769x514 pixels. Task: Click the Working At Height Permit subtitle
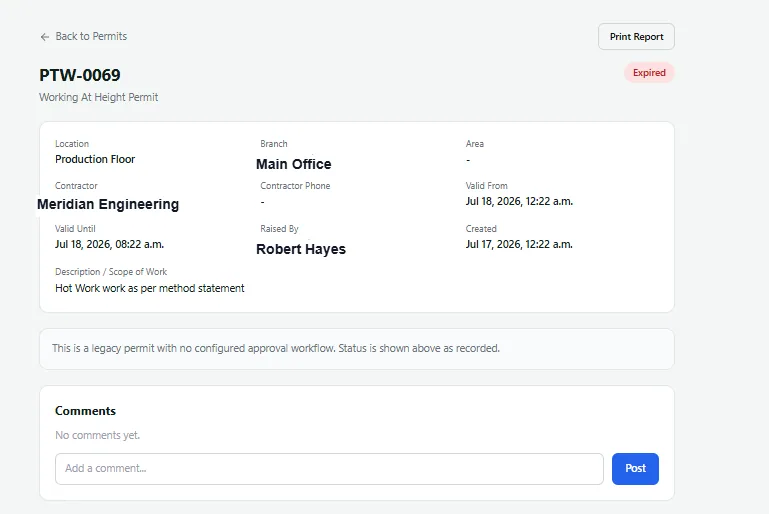tap(99, 97)
